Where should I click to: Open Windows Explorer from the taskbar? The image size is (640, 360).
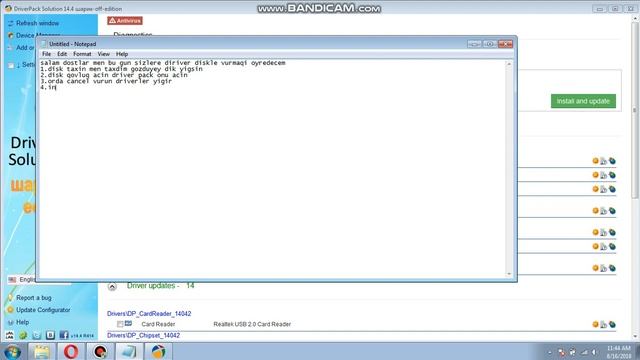click(x=42, y=351)
